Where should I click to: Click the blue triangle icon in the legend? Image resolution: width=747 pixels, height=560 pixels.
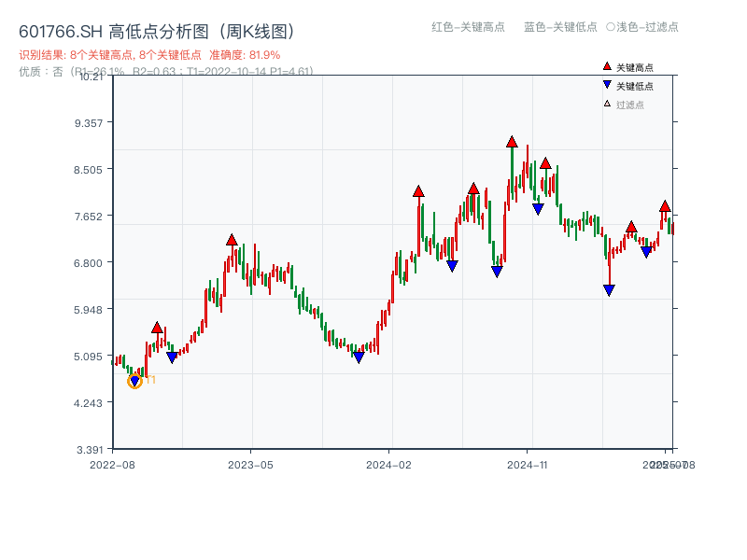pyautogui.click(x=607, y=85)
